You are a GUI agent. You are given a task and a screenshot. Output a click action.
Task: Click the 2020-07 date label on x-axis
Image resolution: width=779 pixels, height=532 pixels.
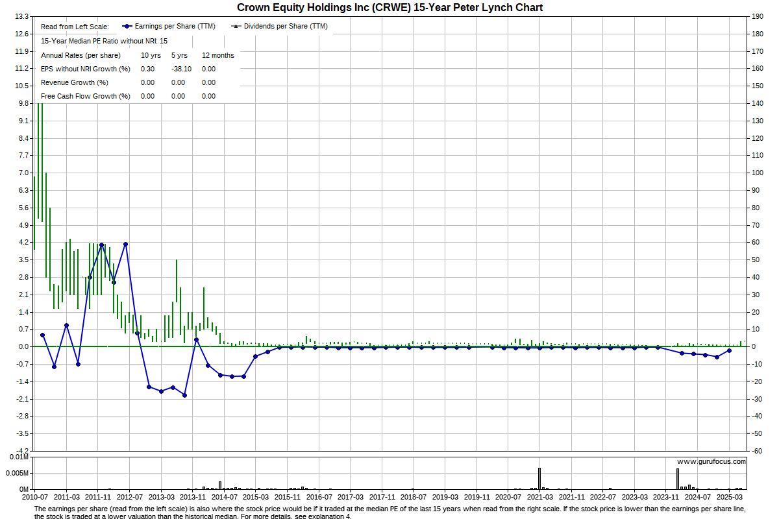point(508,496)
